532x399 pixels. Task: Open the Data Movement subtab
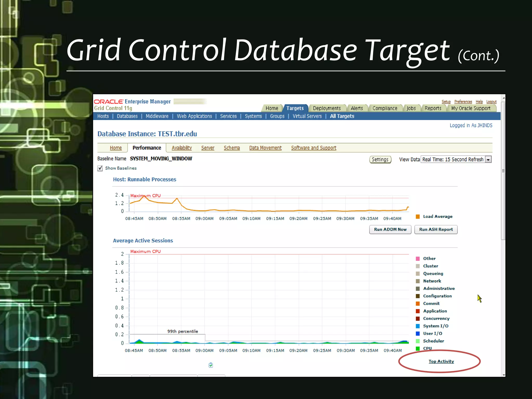[x=265, y=148]
